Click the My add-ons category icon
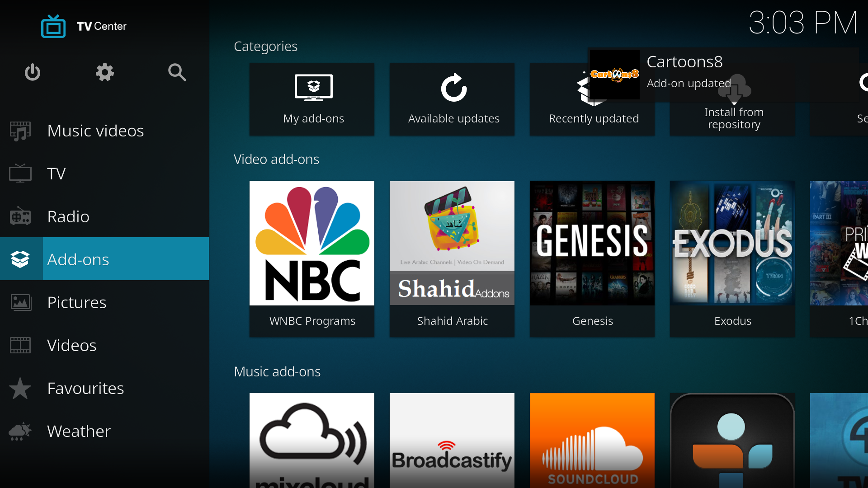Viewport: 868px width, 488px height. [313, 99]
